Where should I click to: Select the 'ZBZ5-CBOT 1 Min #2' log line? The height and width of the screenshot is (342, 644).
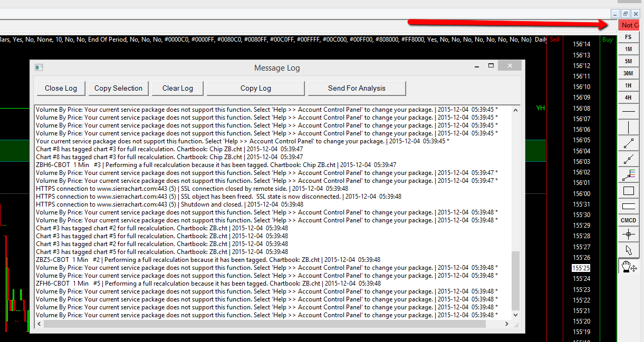[x=208, y=260]
